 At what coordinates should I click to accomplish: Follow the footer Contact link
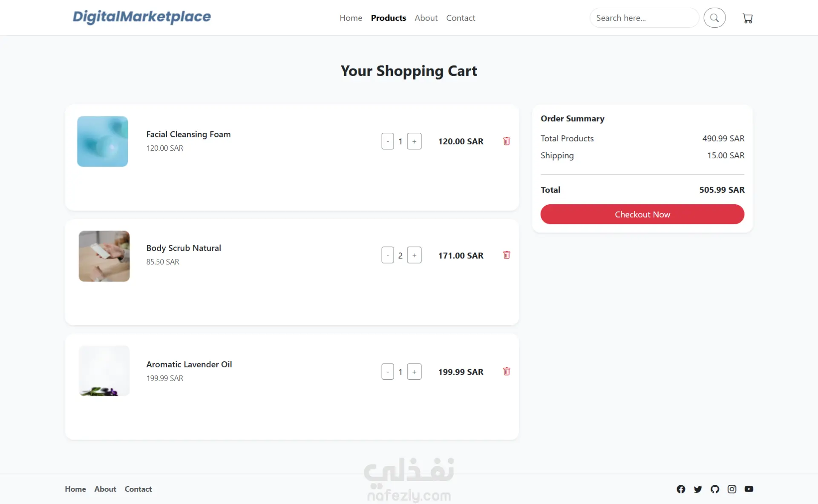point(138,489)
